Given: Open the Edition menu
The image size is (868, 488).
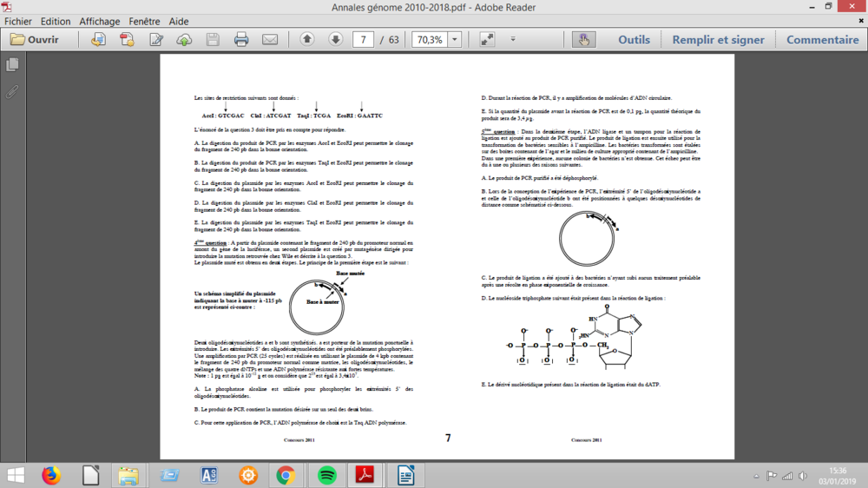Looking at the screenshot, I should pyautogui.click(x=56, y=21).
